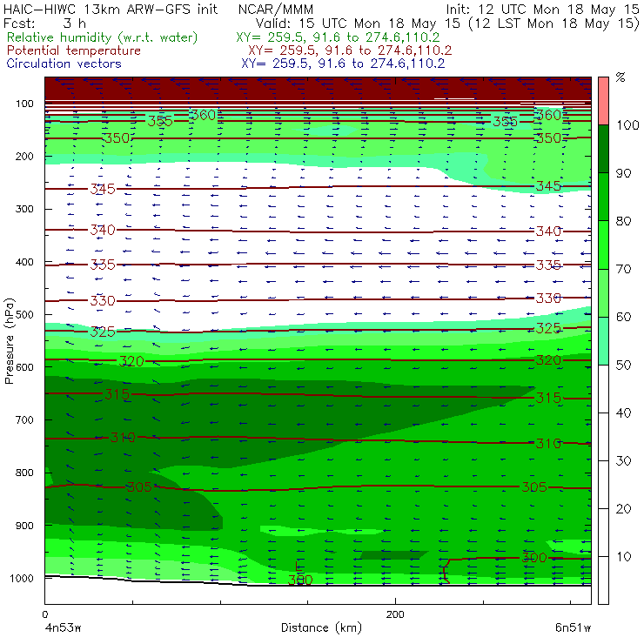Screen dimensions: 644x644
Task: Click the 50 label on the colorbar
Action: pos(623,365)
